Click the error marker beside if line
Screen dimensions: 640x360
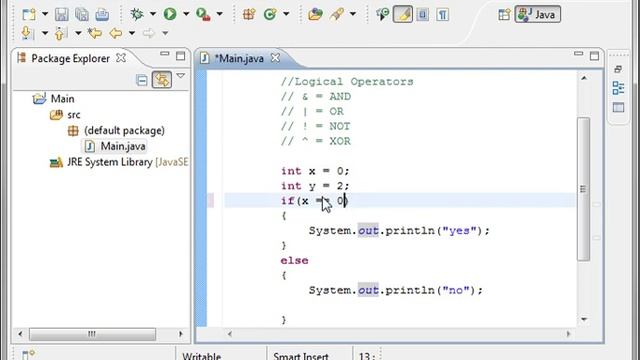211,200
